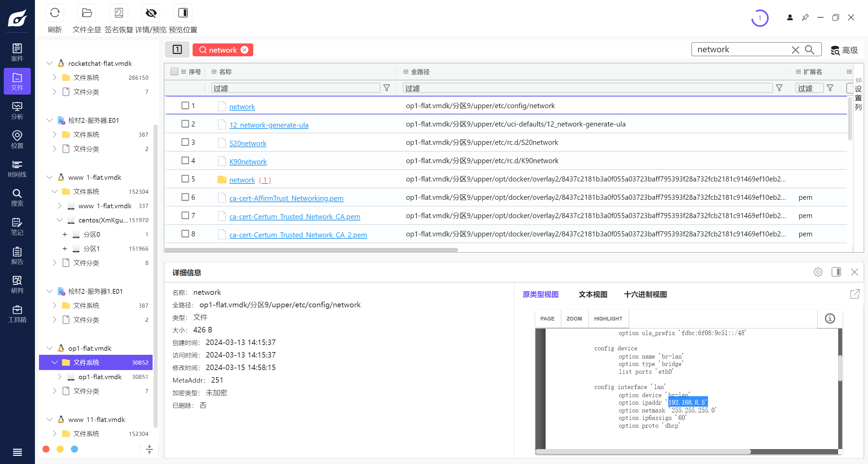
Task: Click the horizontal scrollbar of file list
Action: pos(311,250)
